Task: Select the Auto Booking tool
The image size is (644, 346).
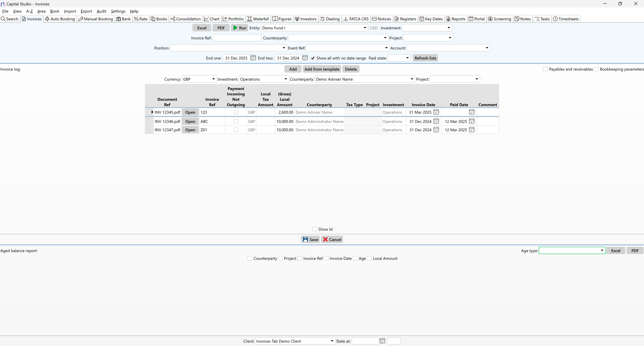Action: point(60,19)
